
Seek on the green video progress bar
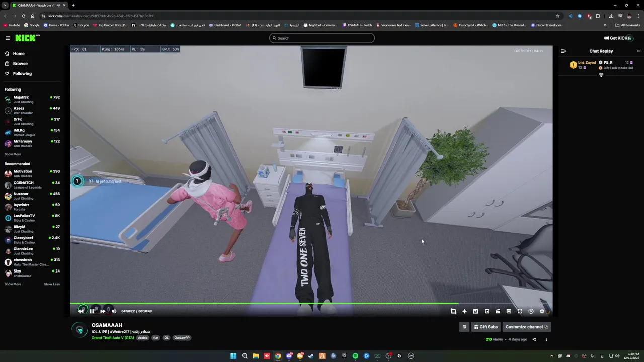[x=311, y=303]
